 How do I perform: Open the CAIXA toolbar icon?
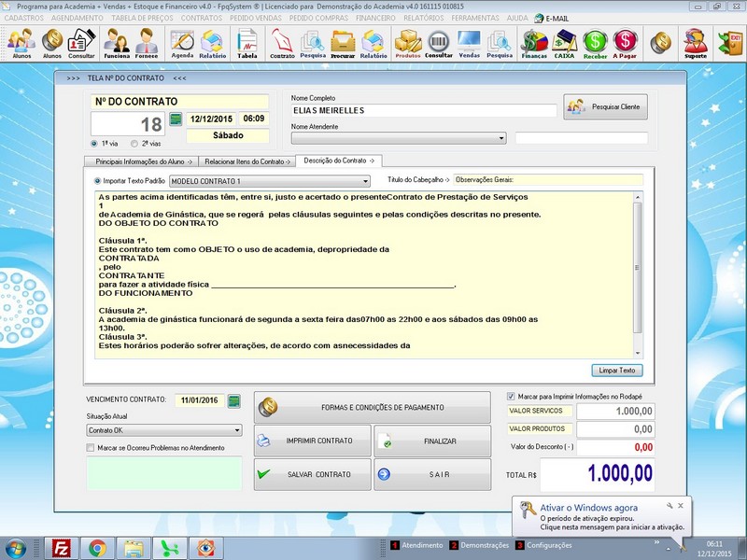click(565, 43)
